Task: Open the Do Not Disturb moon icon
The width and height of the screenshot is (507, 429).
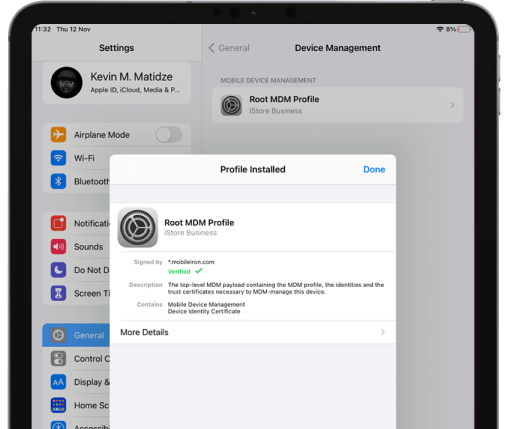Action: point(58,270)
